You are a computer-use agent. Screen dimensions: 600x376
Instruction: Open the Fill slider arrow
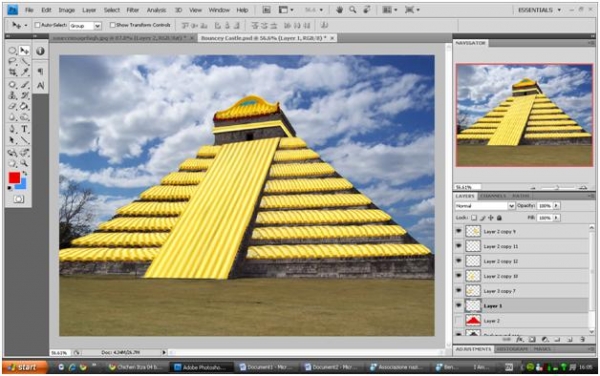(x=556, y=218)
